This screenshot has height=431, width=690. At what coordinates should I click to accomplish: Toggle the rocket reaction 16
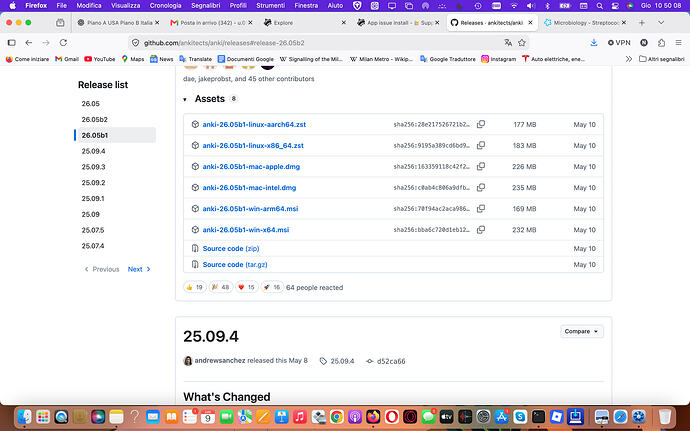272,287
